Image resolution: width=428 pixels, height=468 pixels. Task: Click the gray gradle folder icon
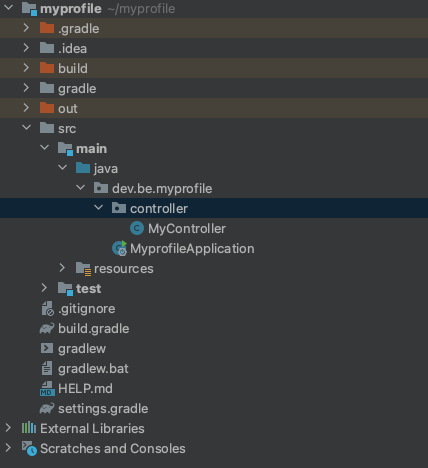click(47, 88)
